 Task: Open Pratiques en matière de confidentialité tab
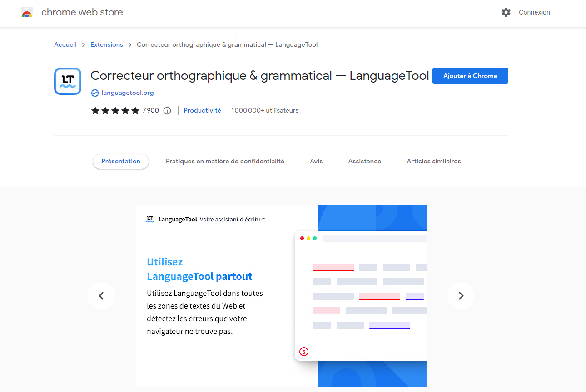(225, 161)
